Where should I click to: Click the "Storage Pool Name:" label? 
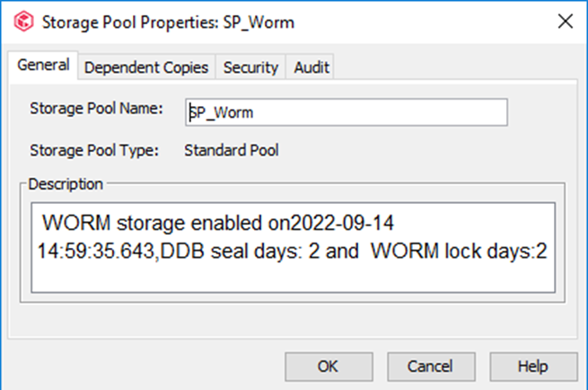pyautogui.click(x=96, y=109)
